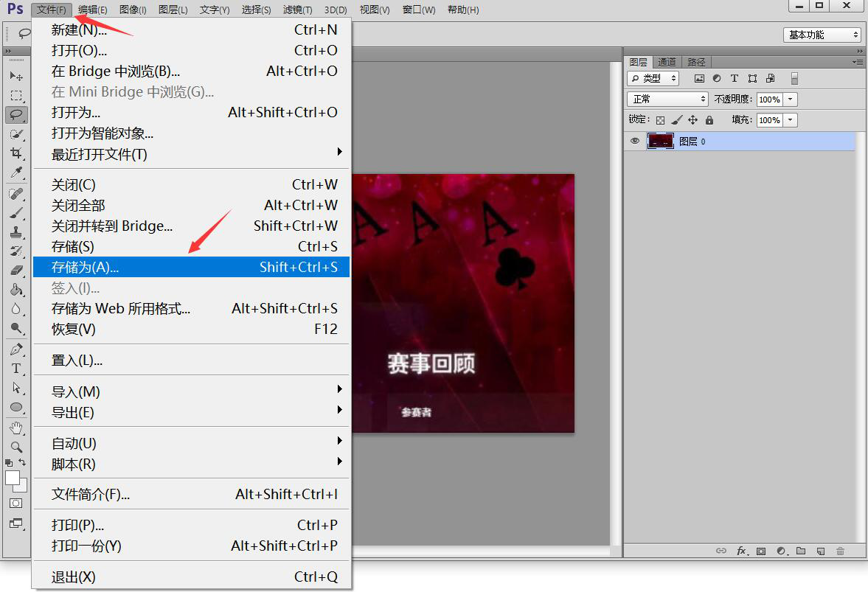This screenshot has height=592, width=868.
Task: Expand 最近打开文件(T) submenu
Action: point(191,154)
